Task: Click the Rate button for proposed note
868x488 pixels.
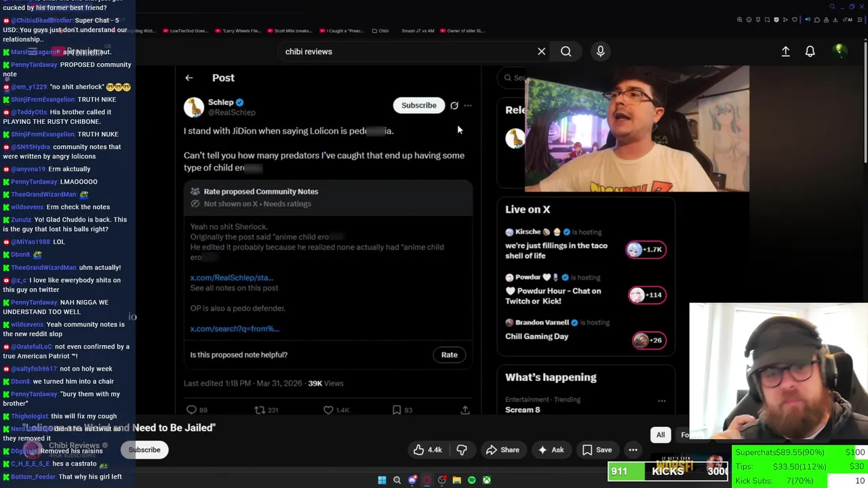Action: [x=449, y=354]
